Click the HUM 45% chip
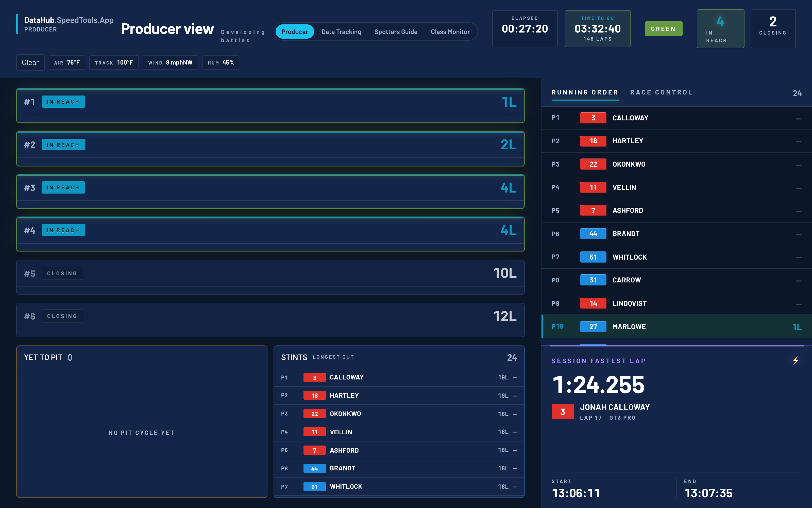The height and width of the screenshot is (508, 812). [221, 62]
